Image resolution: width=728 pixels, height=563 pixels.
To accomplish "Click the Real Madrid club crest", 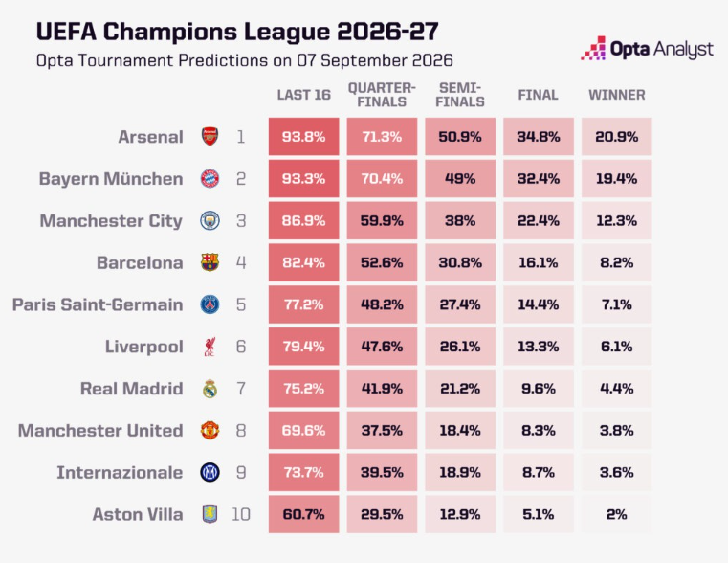I will 210,389.
